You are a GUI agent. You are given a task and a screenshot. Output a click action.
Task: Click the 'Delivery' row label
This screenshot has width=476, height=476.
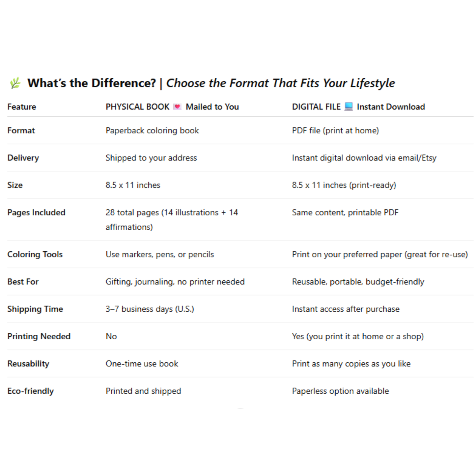pos(23,158)
